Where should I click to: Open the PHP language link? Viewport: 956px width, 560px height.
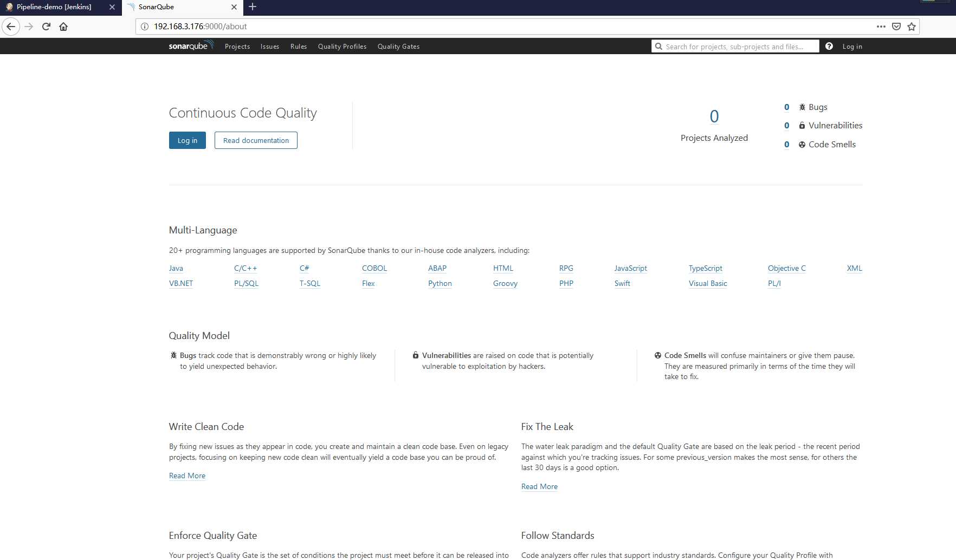pyautogui.click(x=566, y=283)
